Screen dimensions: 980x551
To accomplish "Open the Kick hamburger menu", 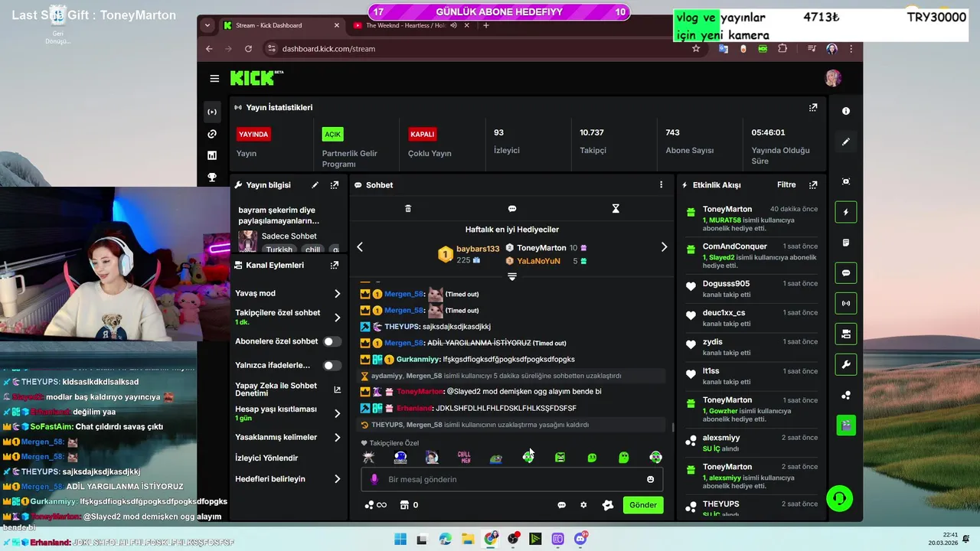I will tap(214, 78).
